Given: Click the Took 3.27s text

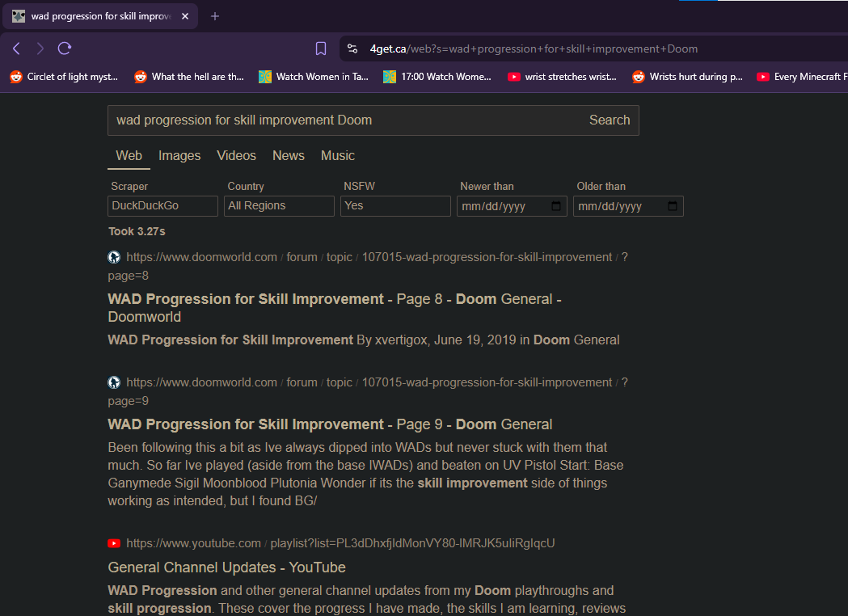Looking at the screenshot, I should tap(137, 231).
